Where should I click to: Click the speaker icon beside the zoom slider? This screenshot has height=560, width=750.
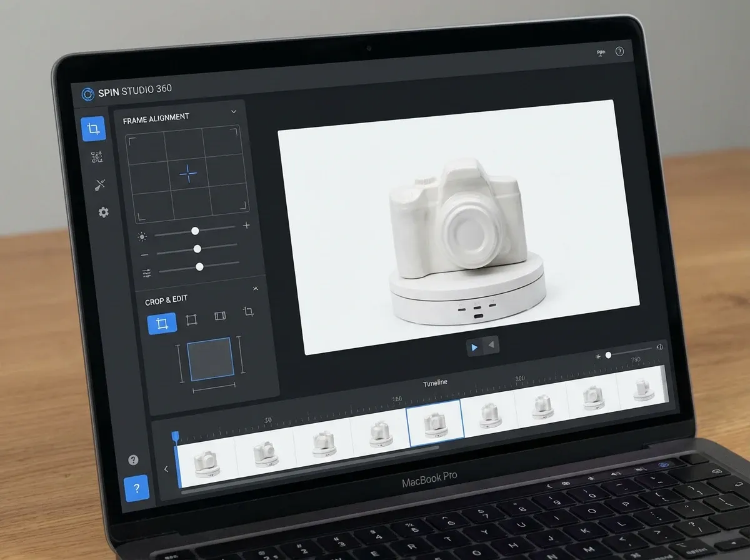pos(659,346)
